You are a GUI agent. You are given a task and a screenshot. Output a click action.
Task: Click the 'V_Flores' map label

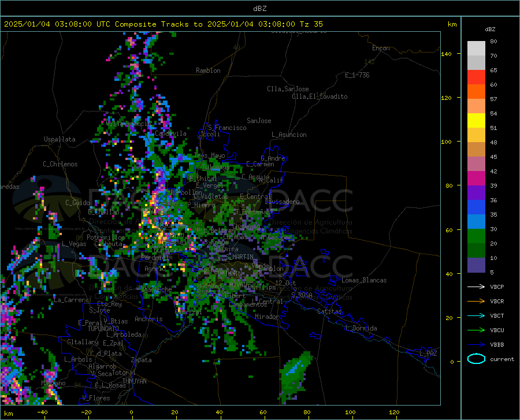coord(96,398)
